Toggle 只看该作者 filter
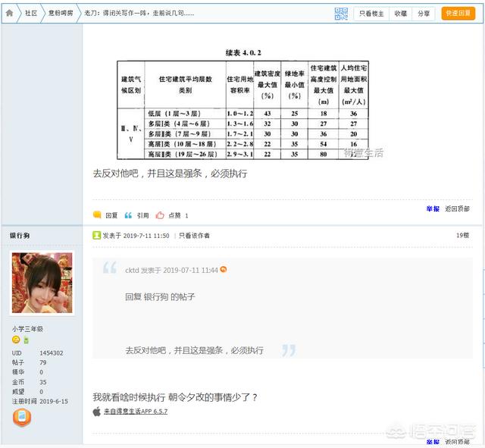Viewport: 485px width, 448px height. click(194, 236)
